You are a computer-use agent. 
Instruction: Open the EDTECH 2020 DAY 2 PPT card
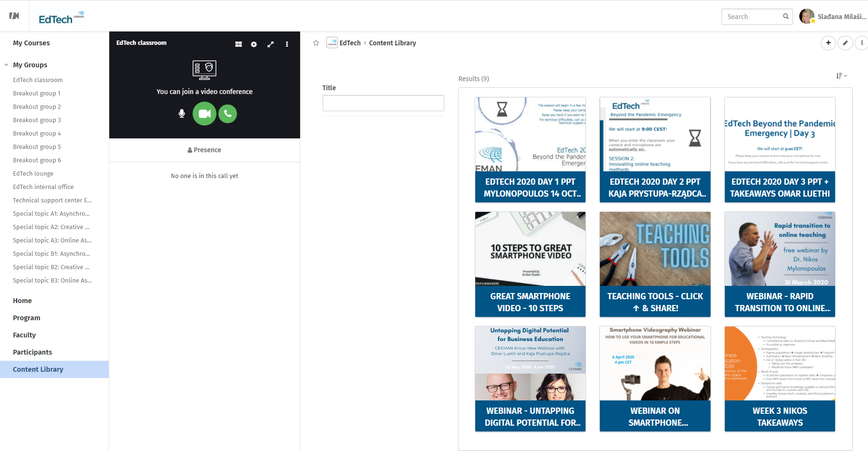(x=655, y=150)
